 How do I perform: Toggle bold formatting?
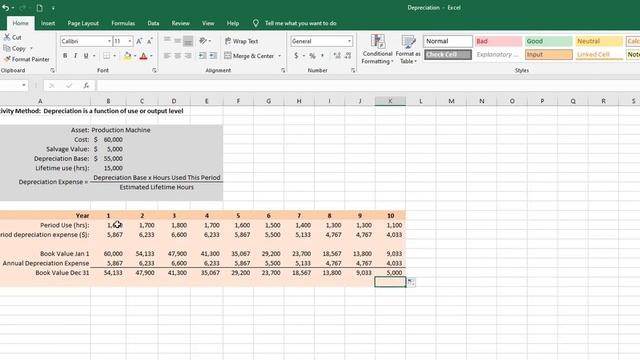click(65, 56)
